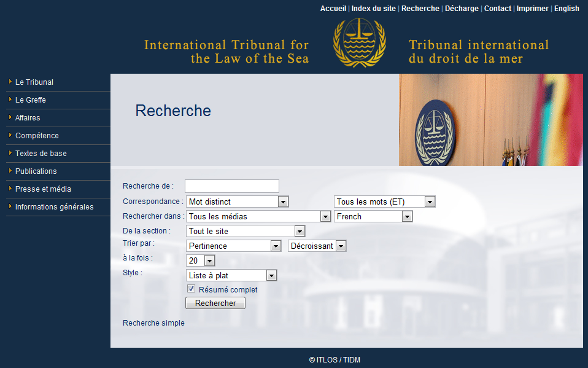Click the ITLOS scales emblem logo in header
Screen dimensions: 588x368
coord(359,42)
